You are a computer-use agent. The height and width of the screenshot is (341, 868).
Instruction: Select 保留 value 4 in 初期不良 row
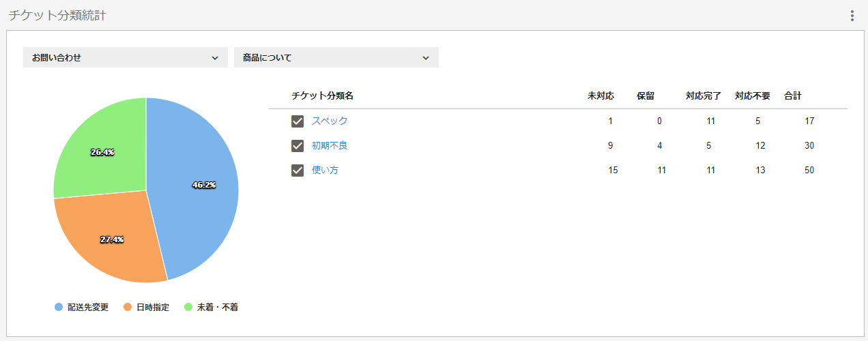pos(659,146)
